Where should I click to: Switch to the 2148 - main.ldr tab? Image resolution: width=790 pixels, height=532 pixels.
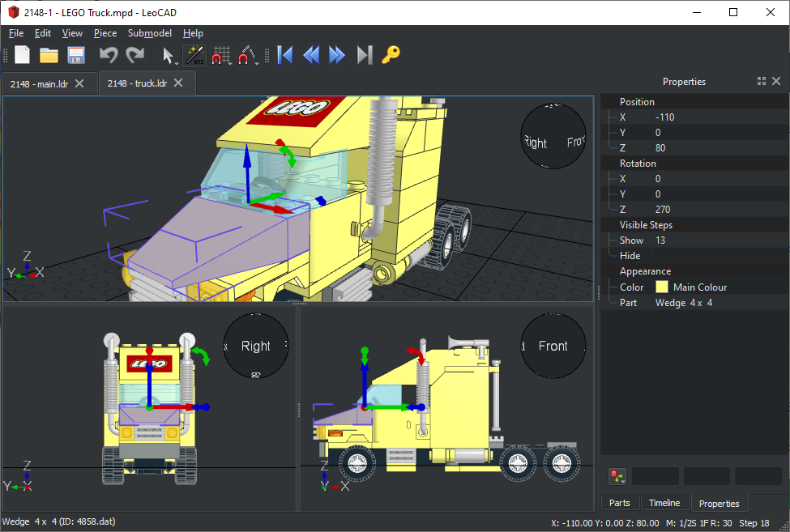tap(39, 83)
